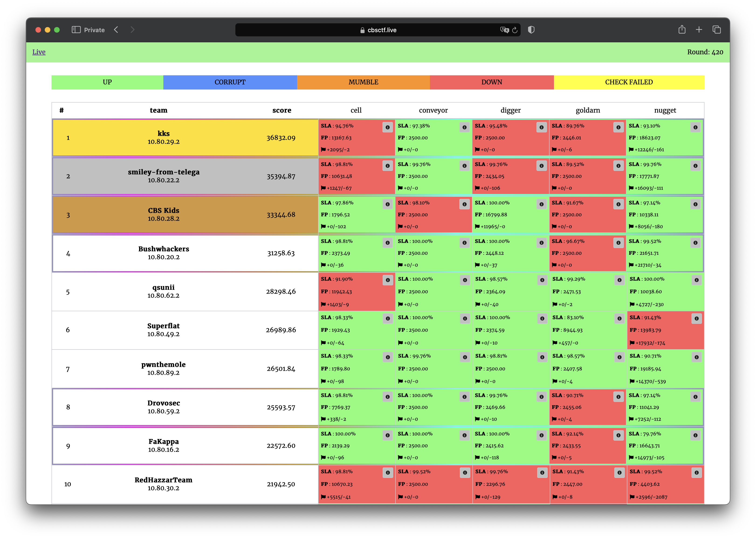Click info icon in kks cell service
The image size is (756, 539).
tap(388, 127)
